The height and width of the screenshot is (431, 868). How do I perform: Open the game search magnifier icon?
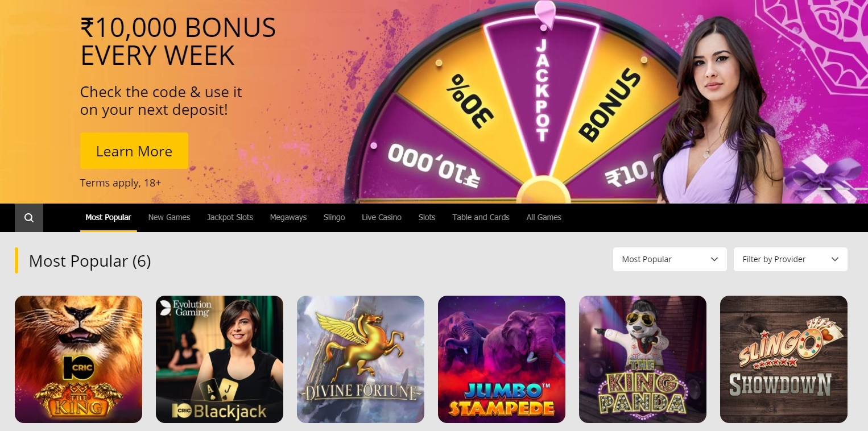tap(29, 218)
